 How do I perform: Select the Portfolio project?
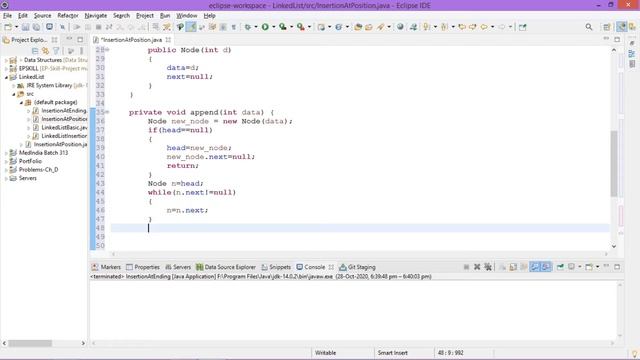pos(30,161)
